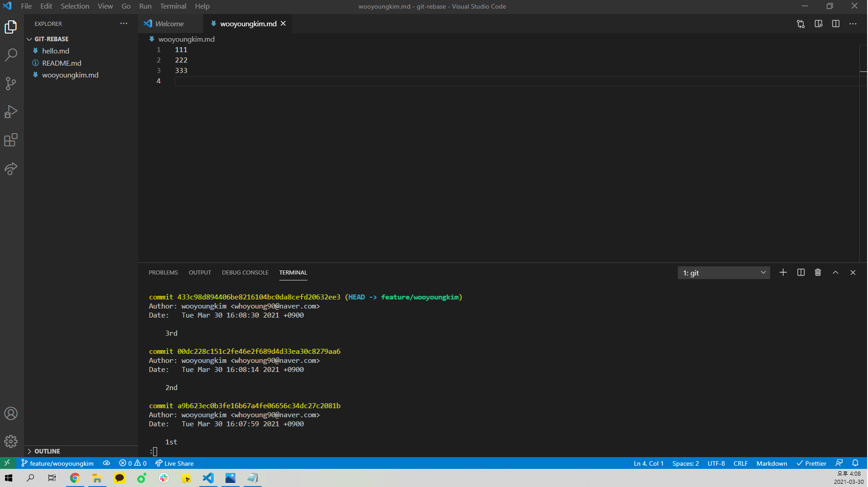Open the Go menu
The image size is (868, 487).
tap(126, 6)
